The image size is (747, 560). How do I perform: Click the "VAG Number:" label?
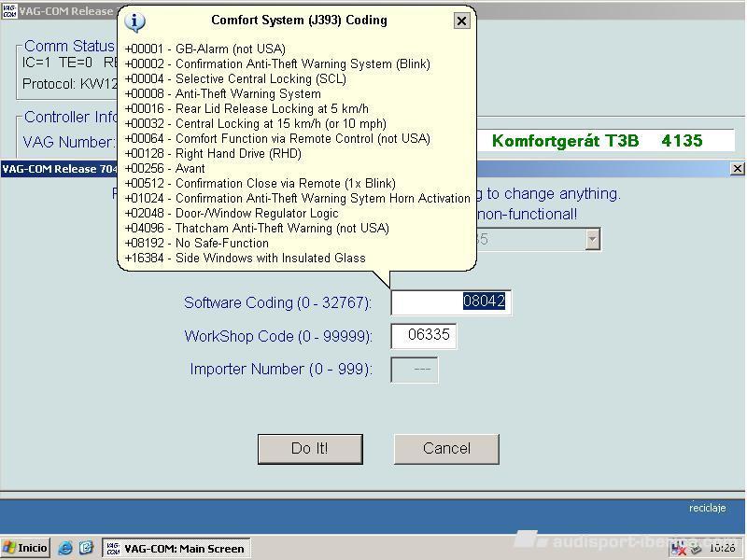click(x=68, y=142)
